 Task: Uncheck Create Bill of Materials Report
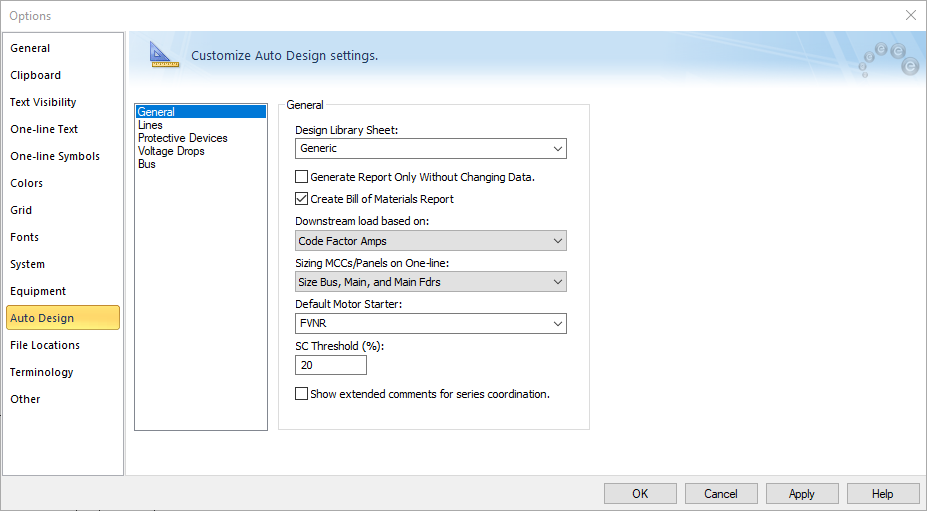pyautogui.click(x=302, y=199)
